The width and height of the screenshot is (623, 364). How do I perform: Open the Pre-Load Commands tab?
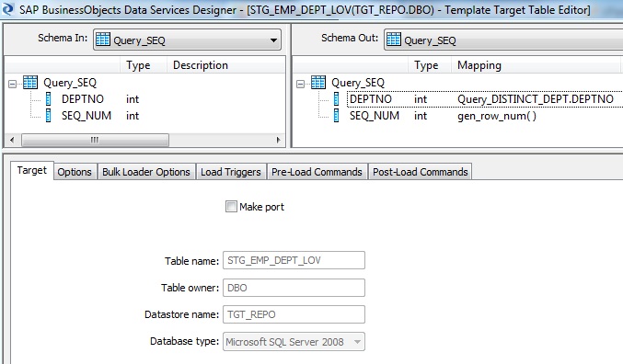tap(317, 172)
